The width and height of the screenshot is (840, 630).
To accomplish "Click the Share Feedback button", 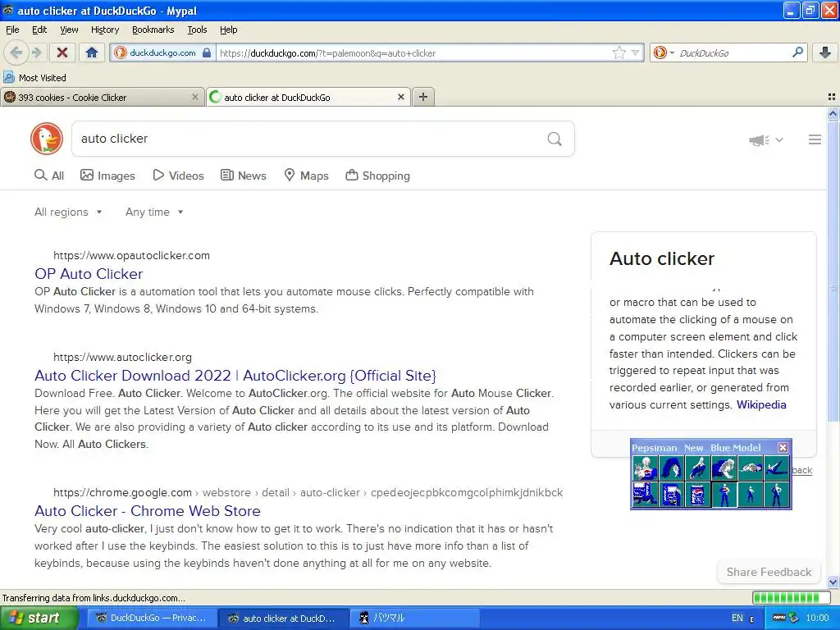I will 769,572.
